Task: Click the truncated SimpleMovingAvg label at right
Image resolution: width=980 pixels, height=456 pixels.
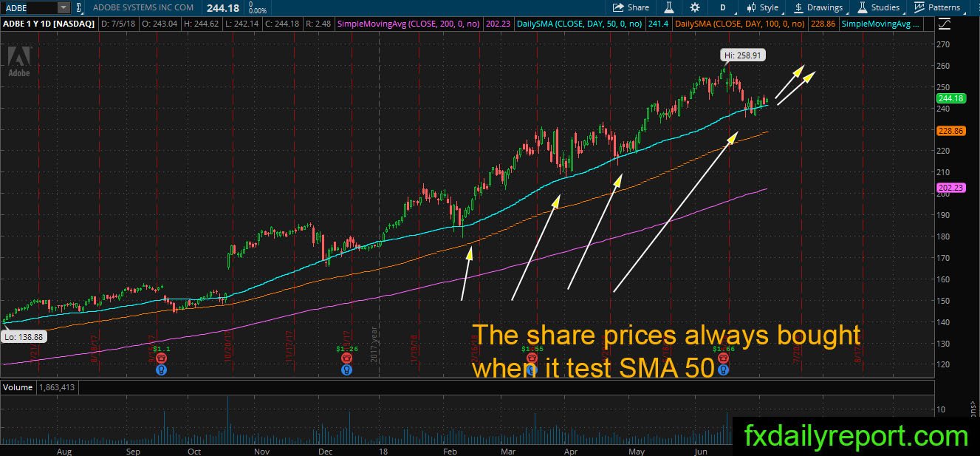Action: point(882,24)
